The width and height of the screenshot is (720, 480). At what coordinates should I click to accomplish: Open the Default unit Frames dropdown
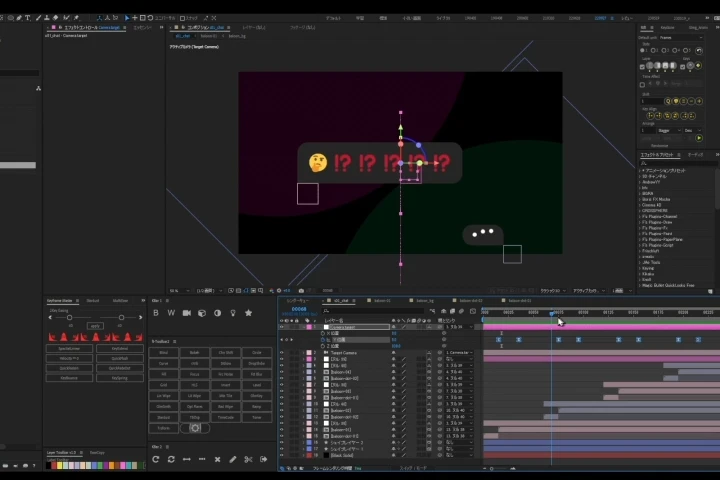pos(681,38)
